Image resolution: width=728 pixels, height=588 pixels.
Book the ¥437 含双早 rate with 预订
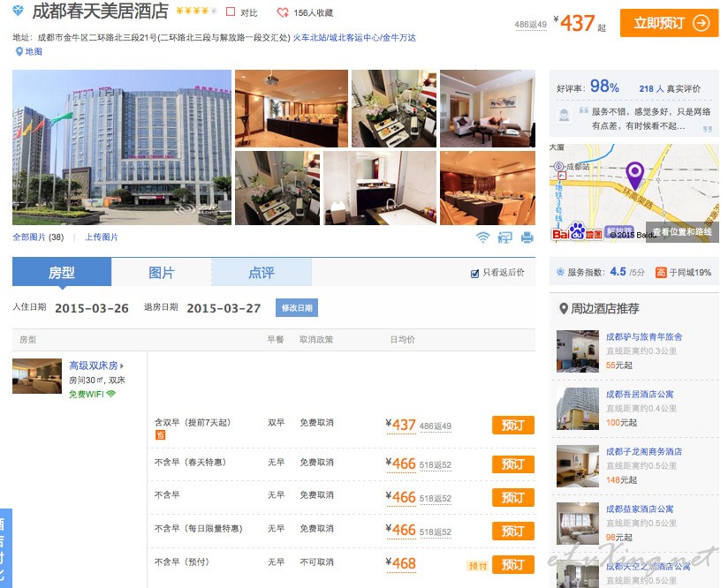tap(512, 426)
